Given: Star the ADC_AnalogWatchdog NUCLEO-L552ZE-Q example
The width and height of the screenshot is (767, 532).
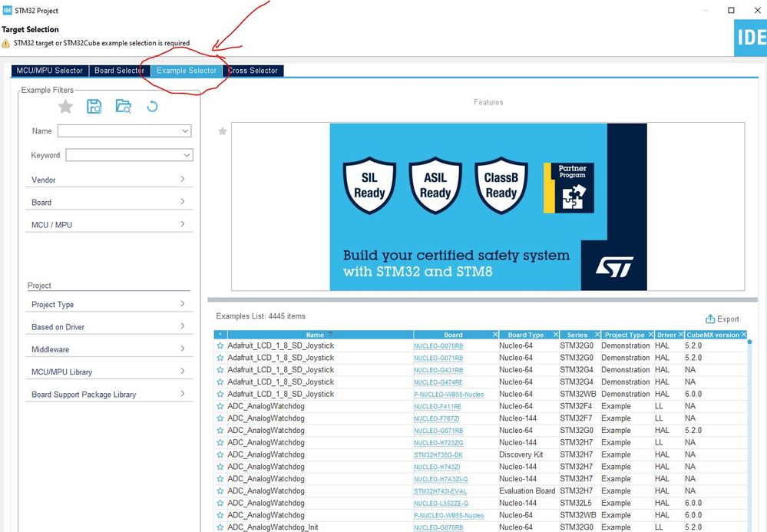Looking at the screenshot, I should coord(220,503).
